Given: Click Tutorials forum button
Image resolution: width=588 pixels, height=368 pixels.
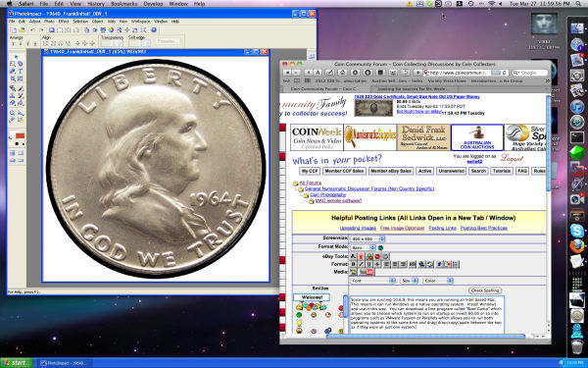Looking at the screenshot, I should tap(502, 171).
